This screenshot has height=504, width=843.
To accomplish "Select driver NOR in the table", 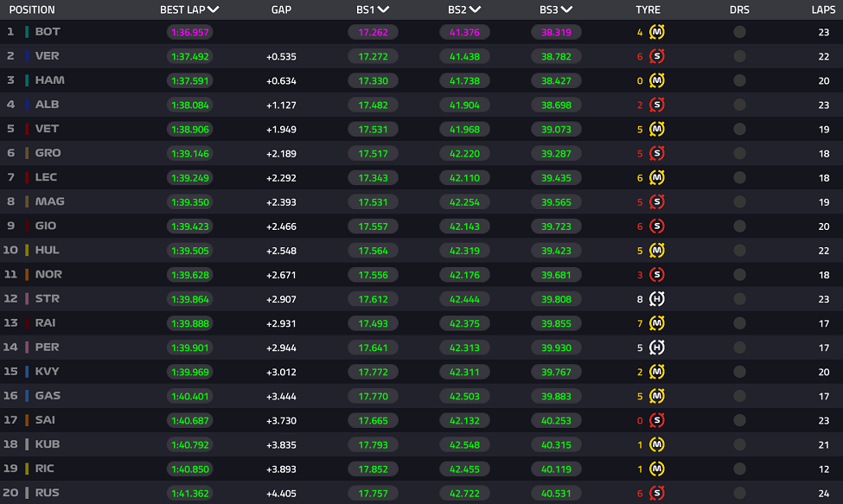I will (x=48, y=274).
